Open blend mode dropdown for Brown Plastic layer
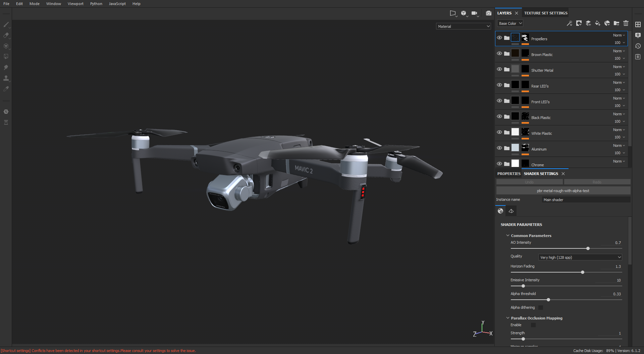The width and height of the screenshot is (644, 354). [x=619, y=51]
